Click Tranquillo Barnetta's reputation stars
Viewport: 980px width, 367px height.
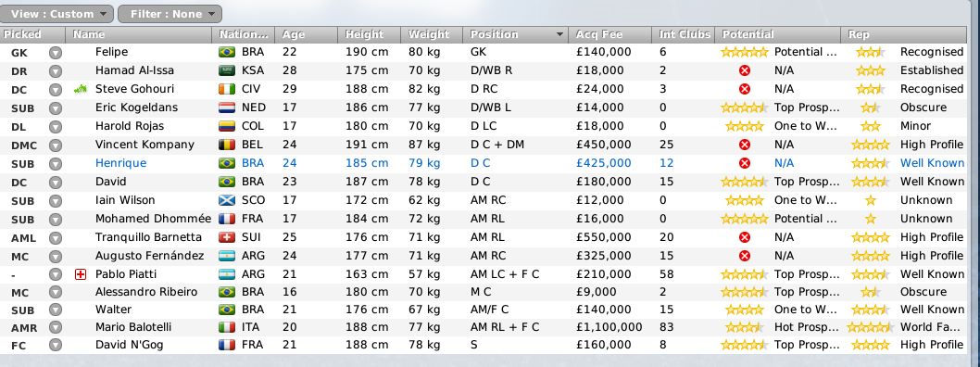pos(870,237)
